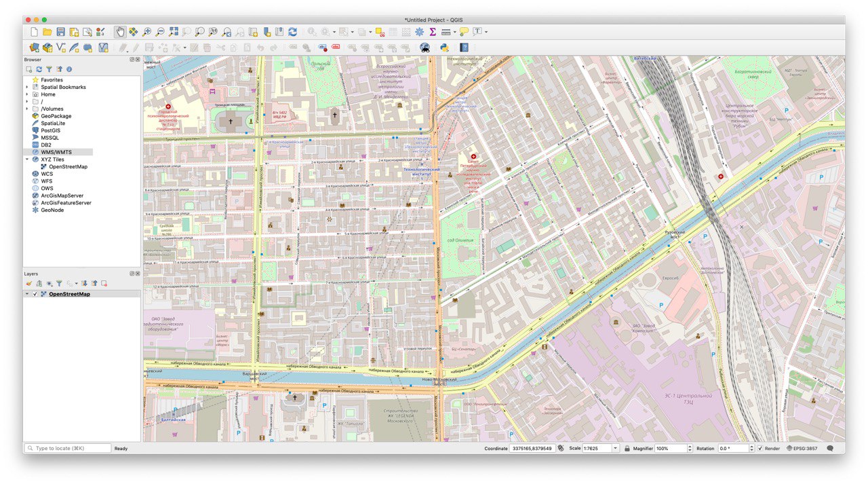
Task: Select DB2 in the Browser
Action: [x=46, y=145]
